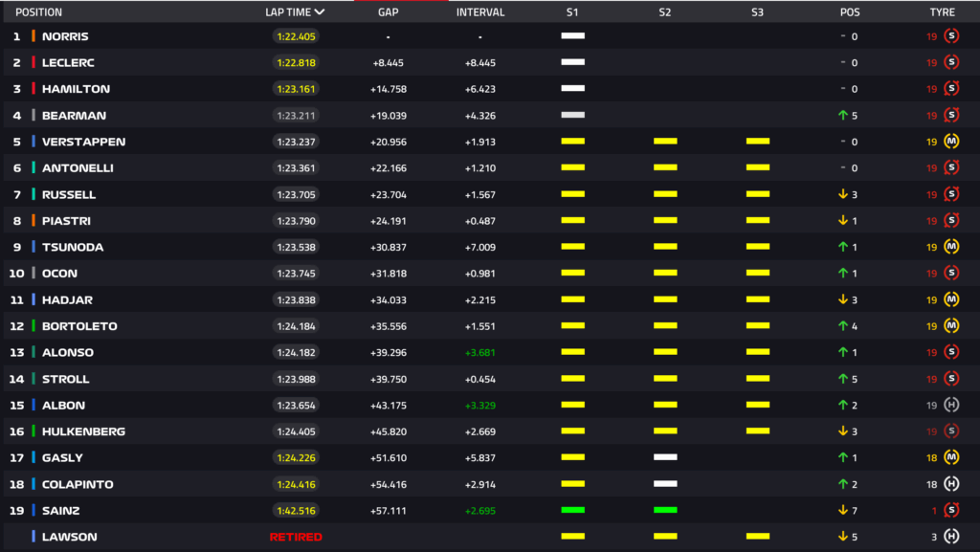Click Gasly's medium tyre icon
Image resolution: width=980 pixels, height=552 pixels.
pyautogui.click(x=951, y=458)
